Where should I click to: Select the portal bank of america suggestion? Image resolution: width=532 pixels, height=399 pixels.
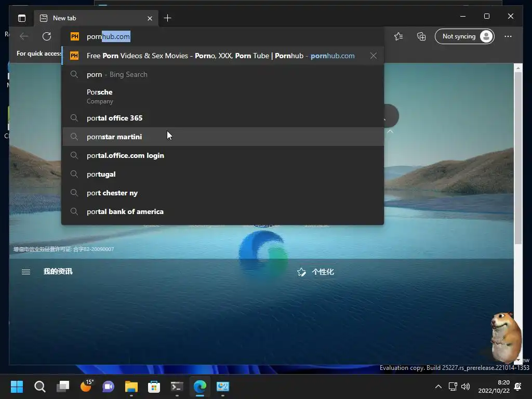[x=222, y=211]
